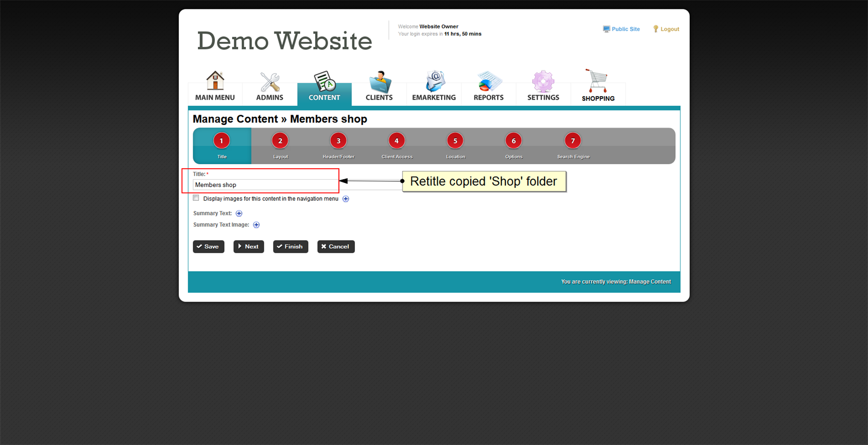Image resolution: width=868 pixels, height=445 pixels.
Task: Go to the Emarketing envelope icon
Action: click(435, 82)
